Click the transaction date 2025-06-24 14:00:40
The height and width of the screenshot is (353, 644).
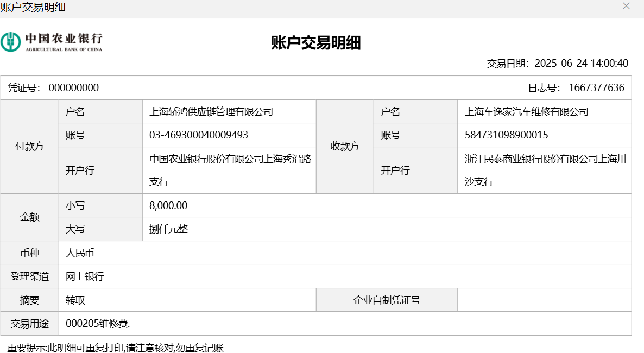click(581, 64)
